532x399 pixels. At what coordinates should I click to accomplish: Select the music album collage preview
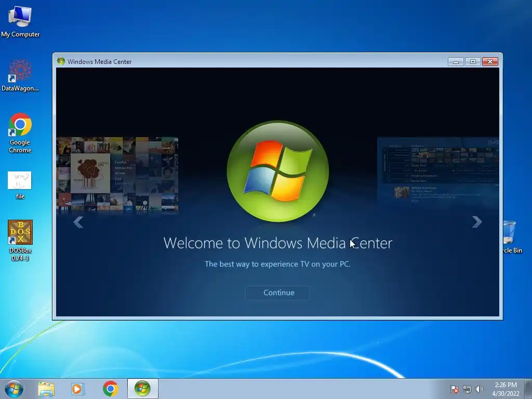[x=117, y=175]
